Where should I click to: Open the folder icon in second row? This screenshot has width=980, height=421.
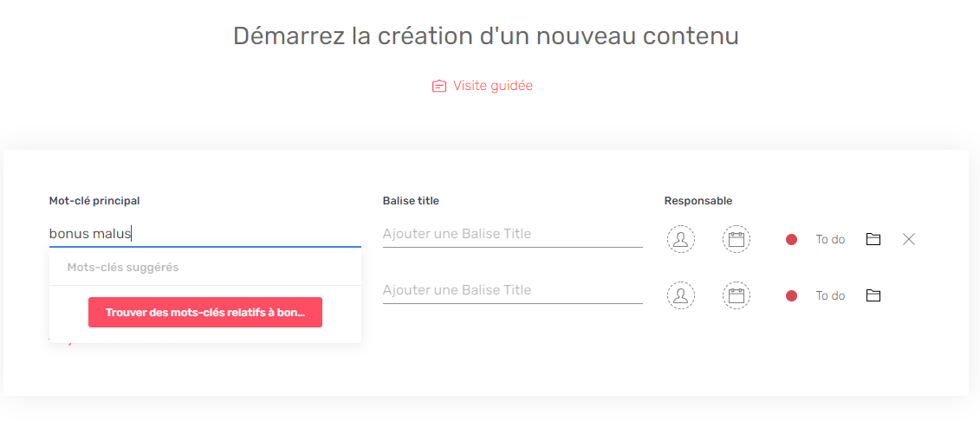[x=873, y=295]
